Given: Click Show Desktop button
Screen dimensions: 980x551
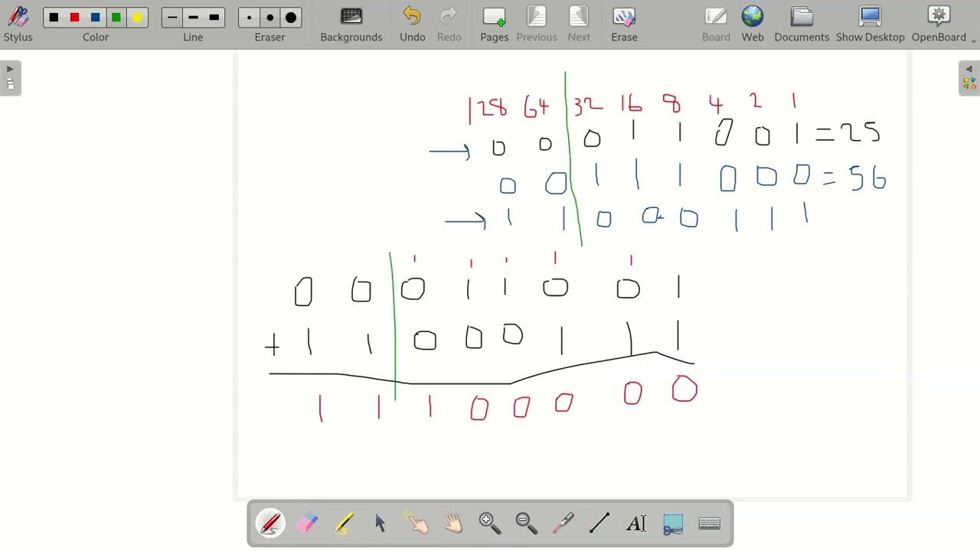Looking at the screenshot, I should tap(871, 24).
